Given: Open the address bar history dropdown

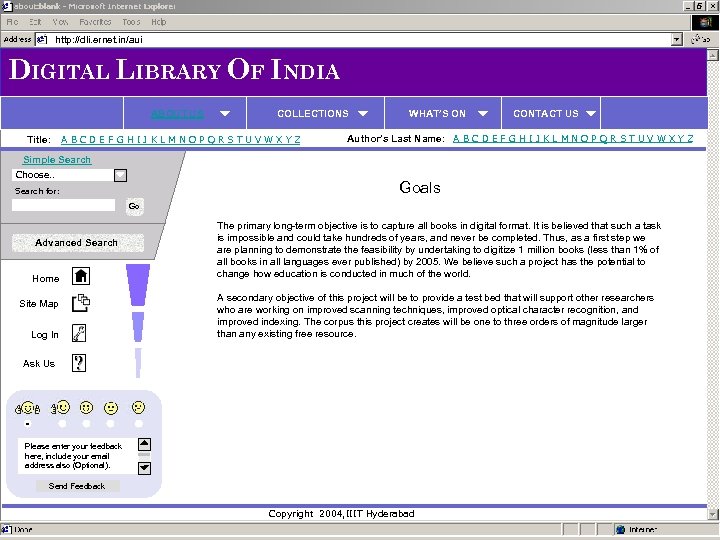Looking at the screenshot, I should coord(676,39).
